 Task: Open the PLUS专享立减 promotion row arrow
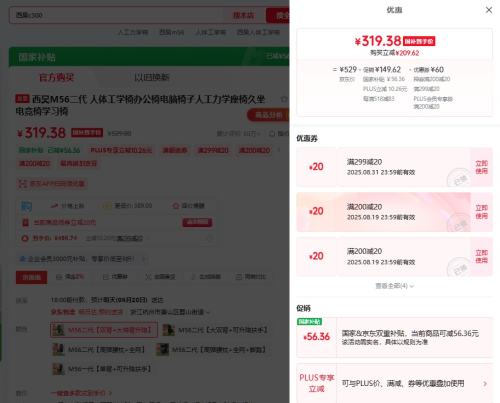click(x=485, y=384)
